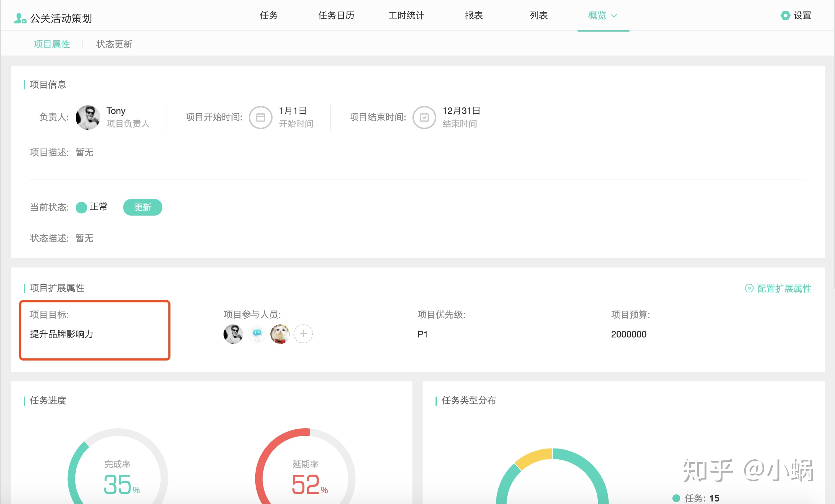
Task: Open the 设置 gear icon
Action: click(785, 16)
